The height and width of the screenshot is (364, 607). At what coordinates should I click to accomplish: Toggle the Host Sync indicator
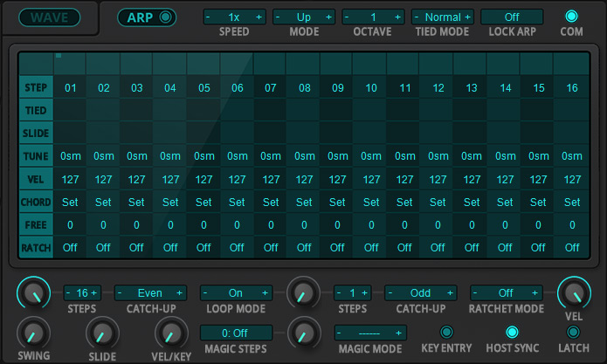tap(513, 332)
